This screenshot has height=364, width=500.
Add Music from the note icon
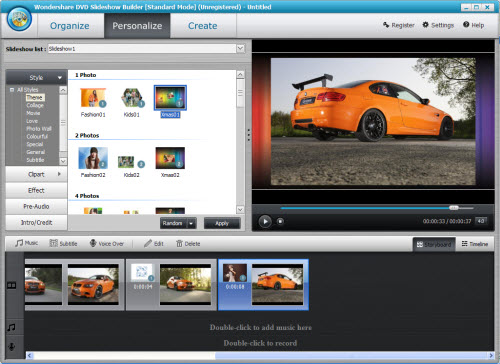point(26,243)
